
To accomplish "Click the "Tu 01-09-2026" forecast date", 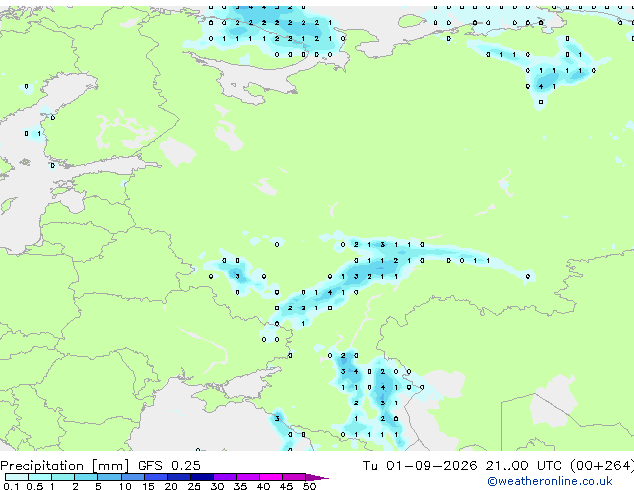I will [x=420, y=465].
